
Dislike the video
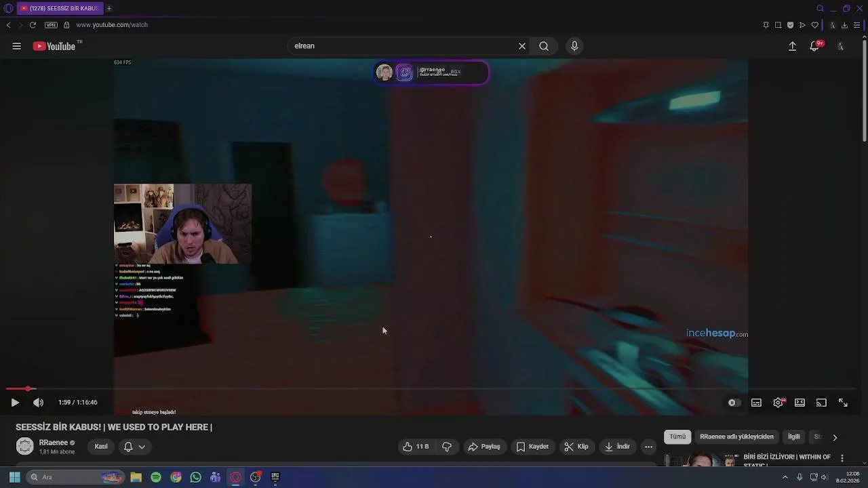click(x=447, y=447)
